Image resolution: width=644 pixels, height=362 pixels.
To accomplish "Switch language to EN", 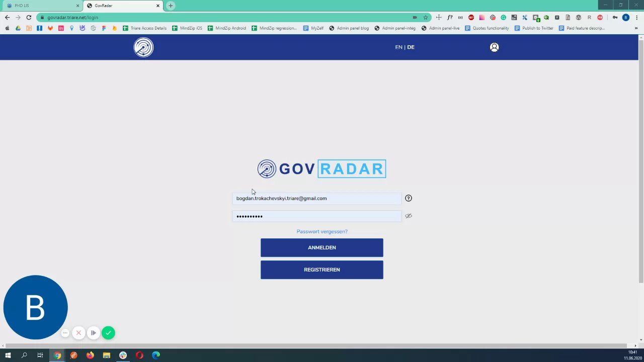I will [x=398, y=47].
